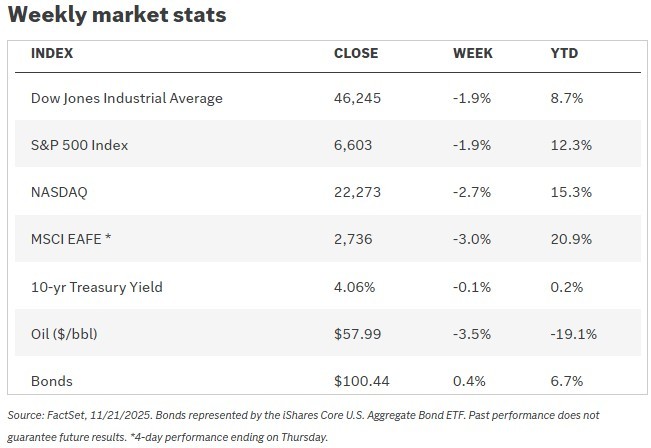
Task: Select the NASDAQ row label
Action: [x=60, y=193]
